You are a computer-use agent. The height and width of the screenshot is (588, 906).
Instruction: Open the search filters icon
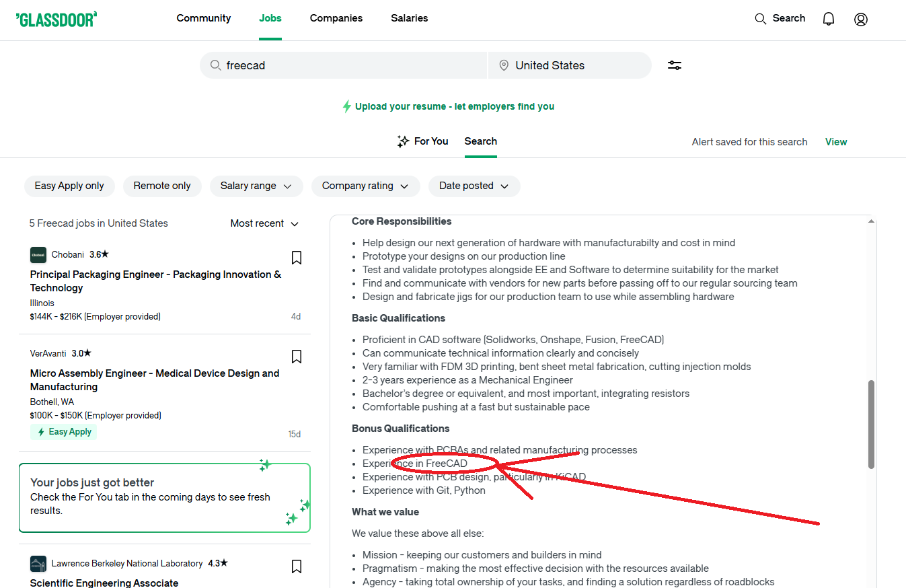675,65
